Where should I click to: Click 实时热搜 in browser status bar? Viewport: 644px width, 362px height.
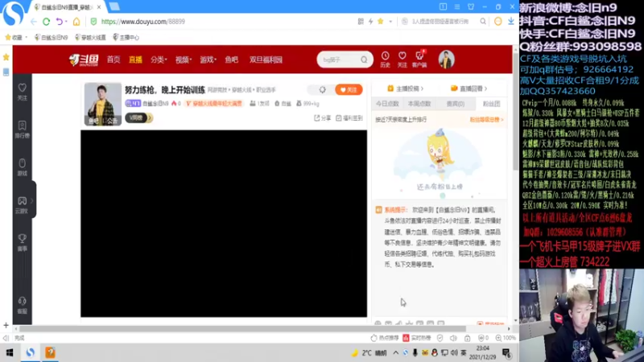[x=416, y=338]
